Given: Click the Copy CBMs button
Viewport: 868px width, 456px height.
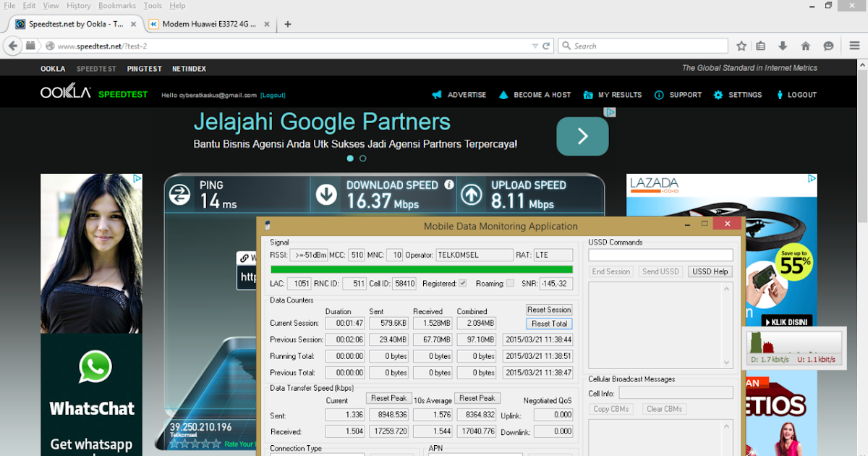Looking at the screenshot, I should tap(611, 409).
